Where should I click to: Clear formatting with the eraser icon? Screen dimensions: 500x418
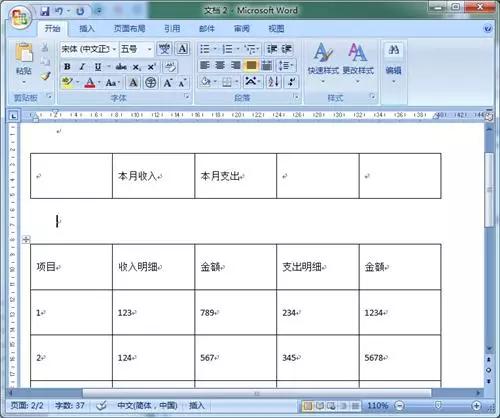pos(170,67)
